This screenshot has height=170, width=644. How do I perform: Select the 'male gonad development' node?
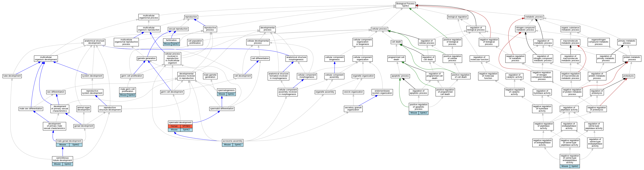[69, 141]
